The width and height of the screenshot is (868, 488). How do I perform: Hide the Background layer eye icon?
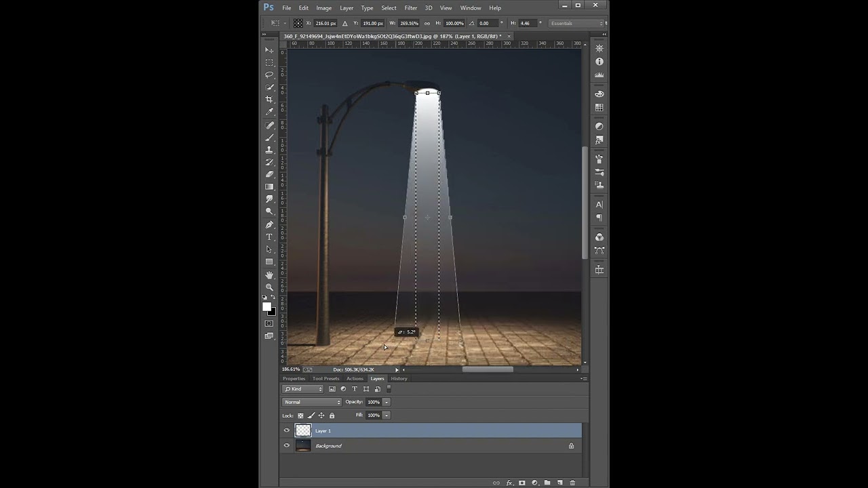click(286, 445)
